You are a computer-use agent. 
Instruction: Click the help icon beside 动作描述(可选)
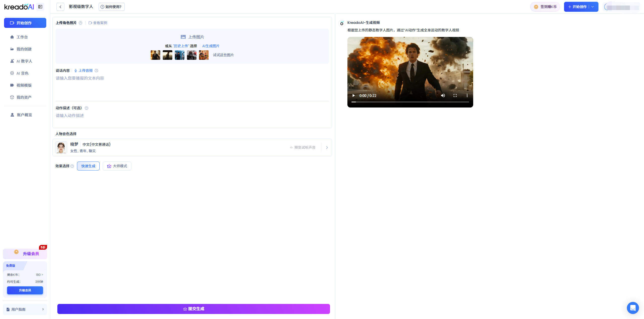click(87, 108)
